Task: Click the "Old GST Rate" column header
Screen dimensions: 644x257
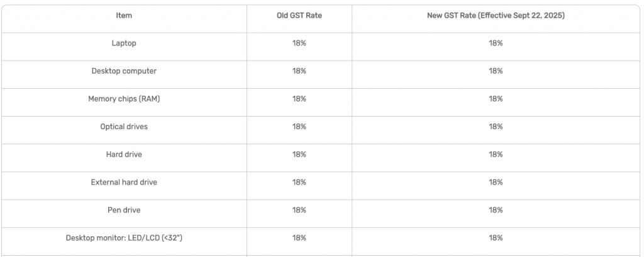Action: 299,16
